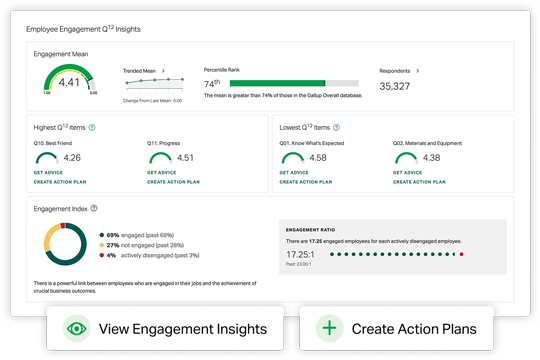Click the Percentile Rank label
The width and height of the screenshot is (540, 360).
point(222,70)
